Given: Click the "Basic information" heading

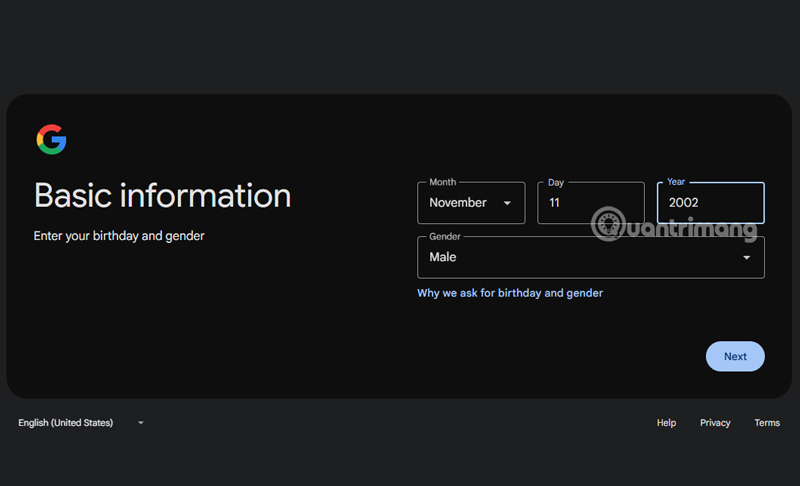Looking at the screenshot, I should click(x=162, y=195).
